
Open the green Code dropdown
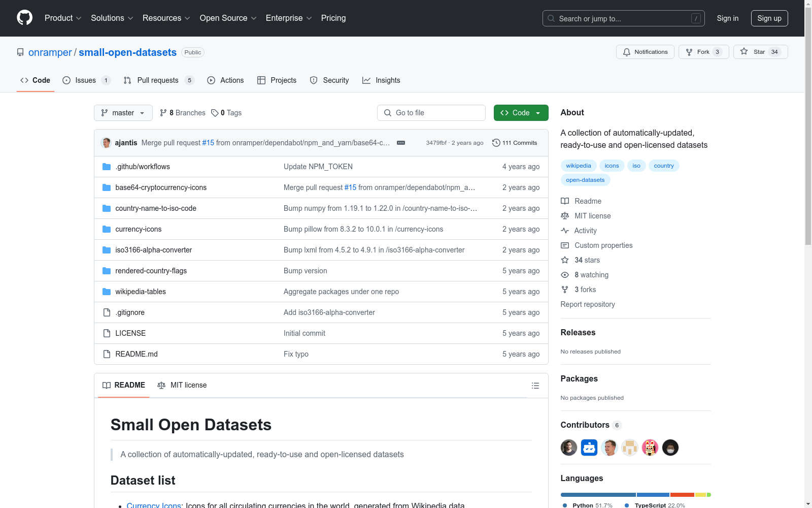[x=521, y=113]
